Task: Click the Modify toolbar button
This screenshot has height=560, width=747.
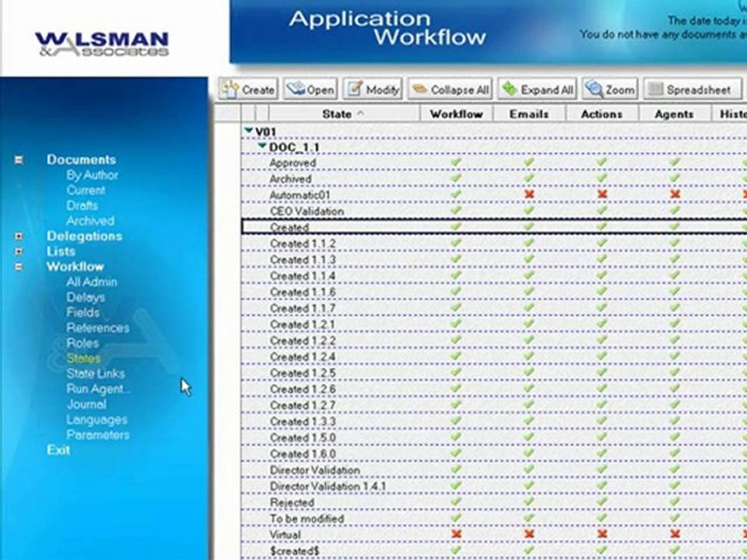Action: tap(373, 89)
